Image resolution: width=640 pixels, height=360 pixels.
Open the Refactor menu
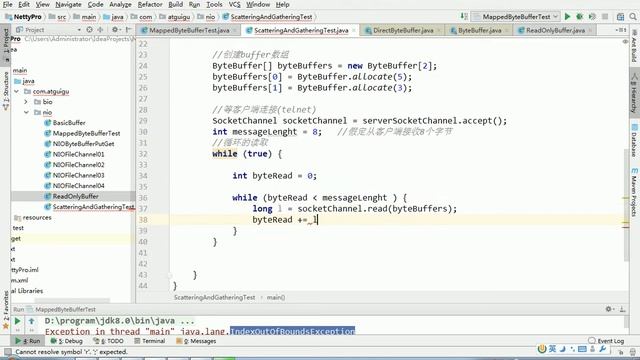click(x=150, y=4)
